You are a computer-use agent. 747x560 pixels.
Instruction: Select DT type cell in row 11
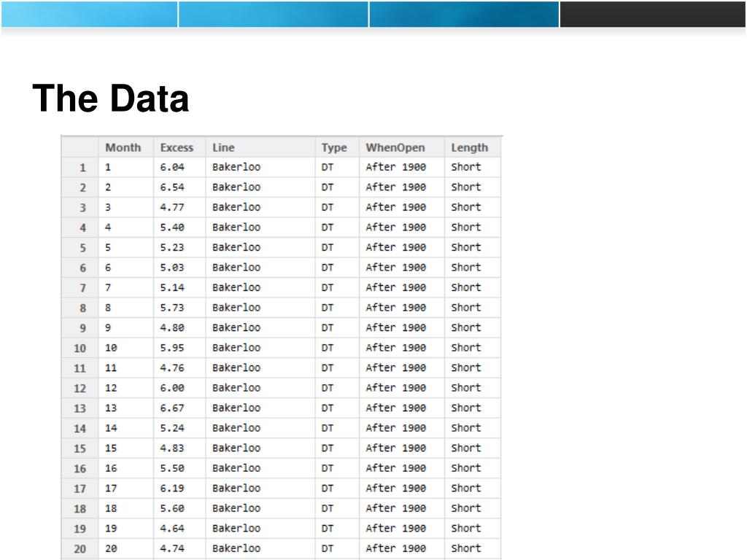click(337, 367)
